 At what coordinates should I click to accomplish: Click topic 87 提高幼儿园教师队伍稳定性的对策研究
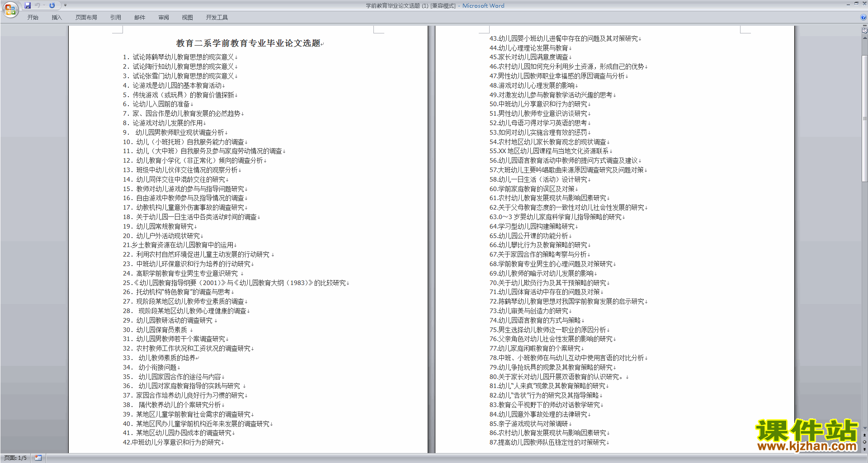(548, 442)
